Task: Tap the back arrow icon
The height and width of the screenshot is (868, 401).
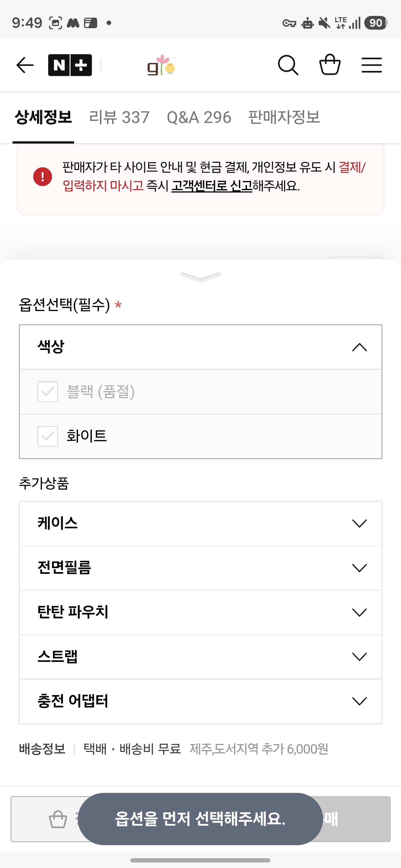Action: pyautogui.click(x=25, y=65)
